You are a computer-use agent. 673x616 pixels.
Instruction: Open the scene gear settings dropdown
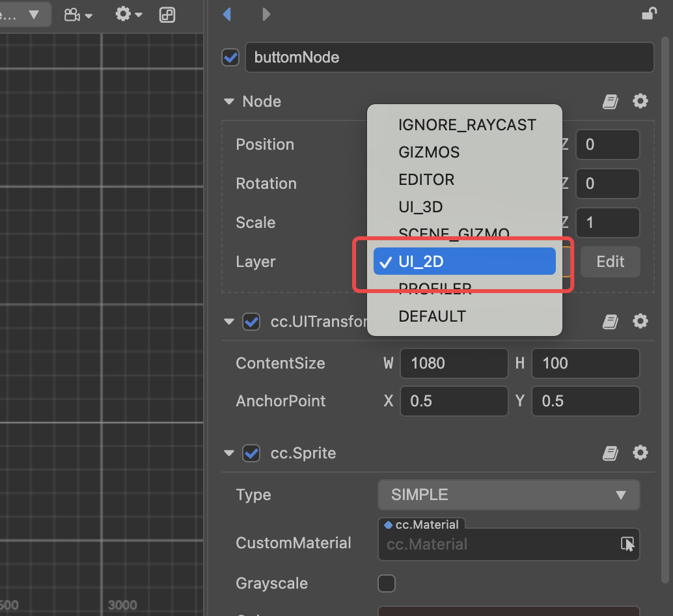point(129,14)
